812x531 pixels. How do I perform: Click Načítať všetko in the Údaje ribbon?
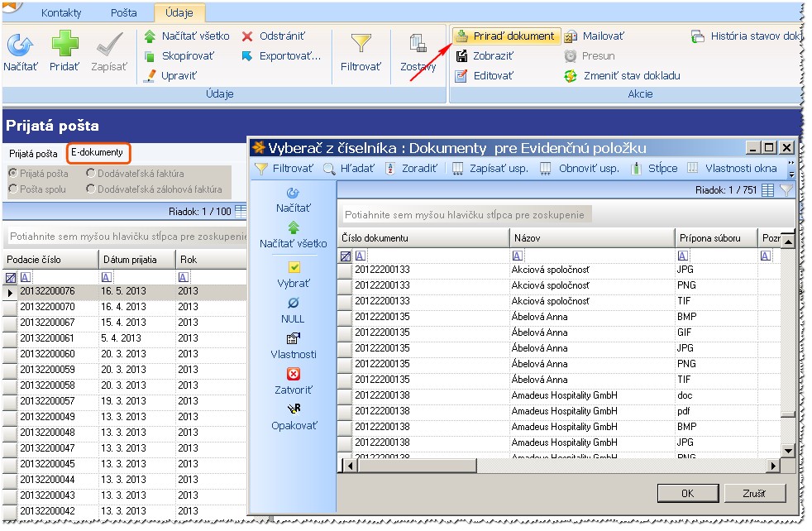click(x=186, y=36)
